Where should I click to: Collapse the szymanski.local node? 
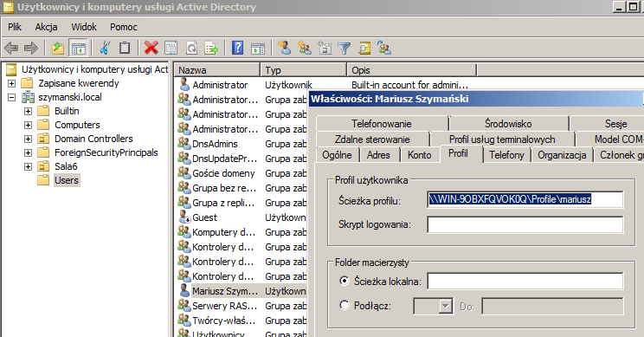[11, 97]
